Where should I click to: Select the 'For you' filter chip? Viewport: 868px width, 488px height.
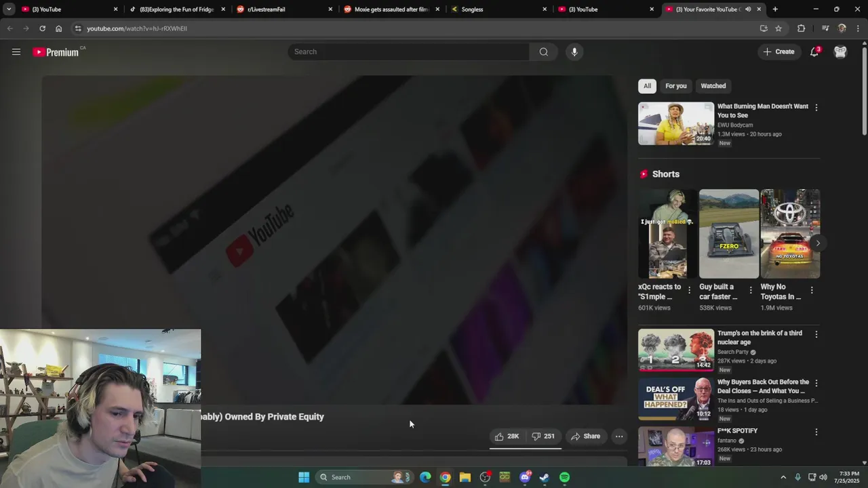pyautogui.click(x=676, y=86)
